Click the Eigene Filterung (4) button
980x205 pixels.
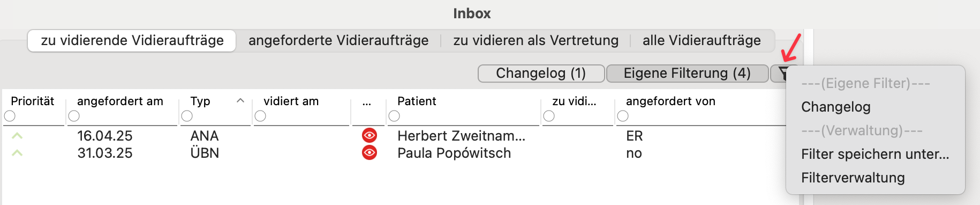687,74
